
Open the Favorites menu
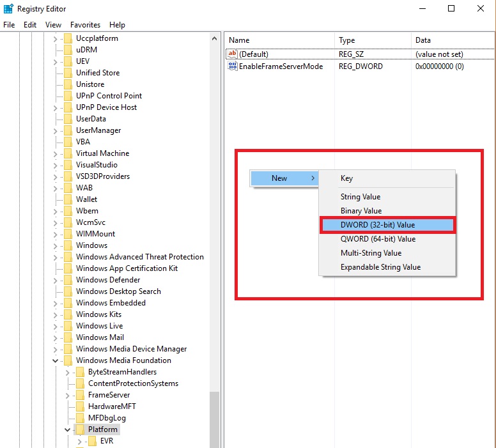85,25
